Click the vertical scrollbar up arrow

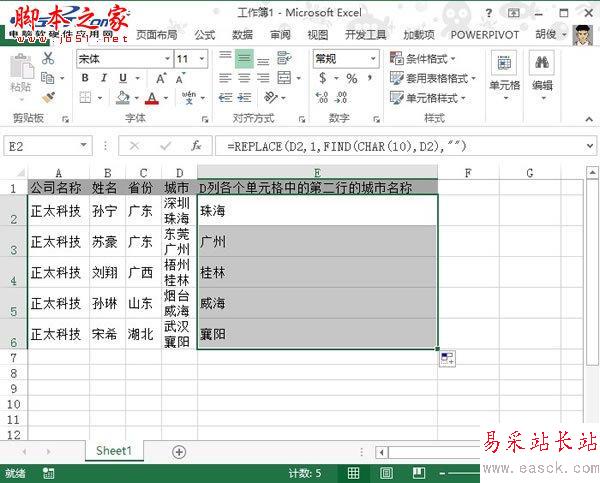pos(592,172)
